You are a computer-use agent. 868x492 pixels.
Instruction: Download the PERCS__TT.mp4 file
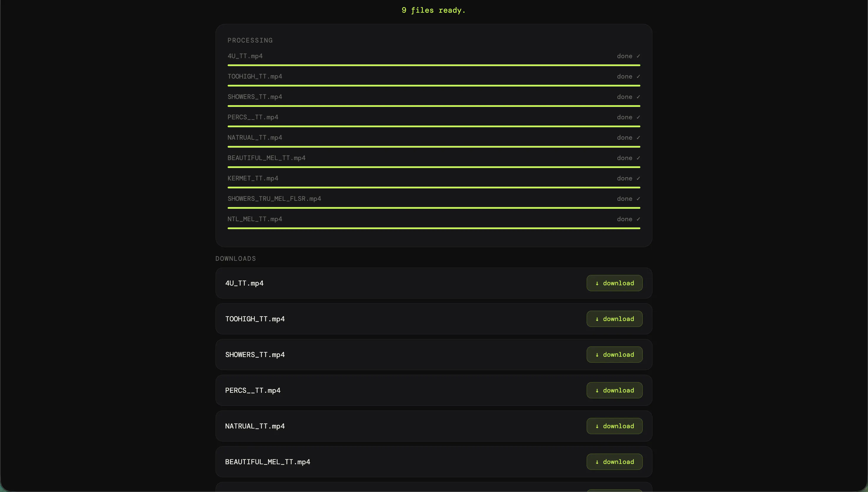614,390
